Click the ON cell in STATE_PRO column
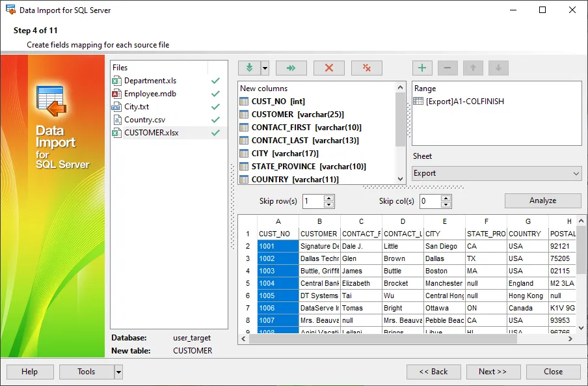The height and width of the screenshot is (386, 588). [486, 308]
